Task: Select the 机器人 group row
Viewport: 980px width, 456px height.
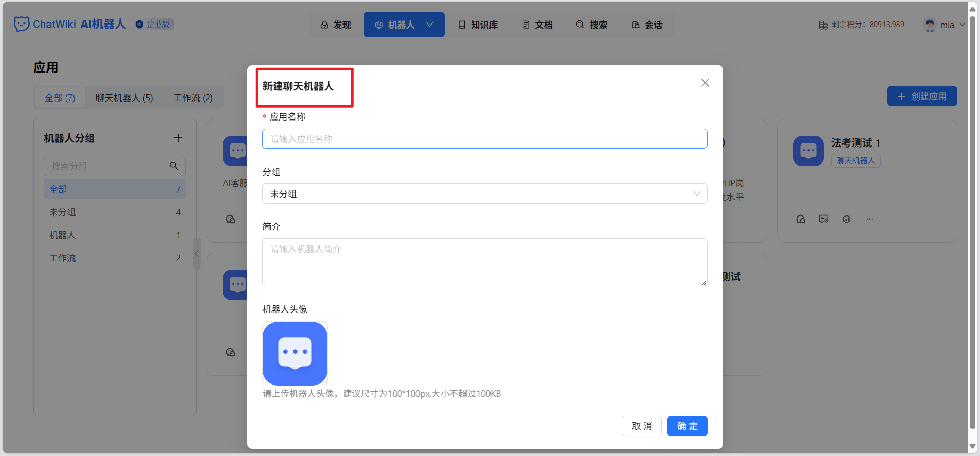Action: (115, 235)
